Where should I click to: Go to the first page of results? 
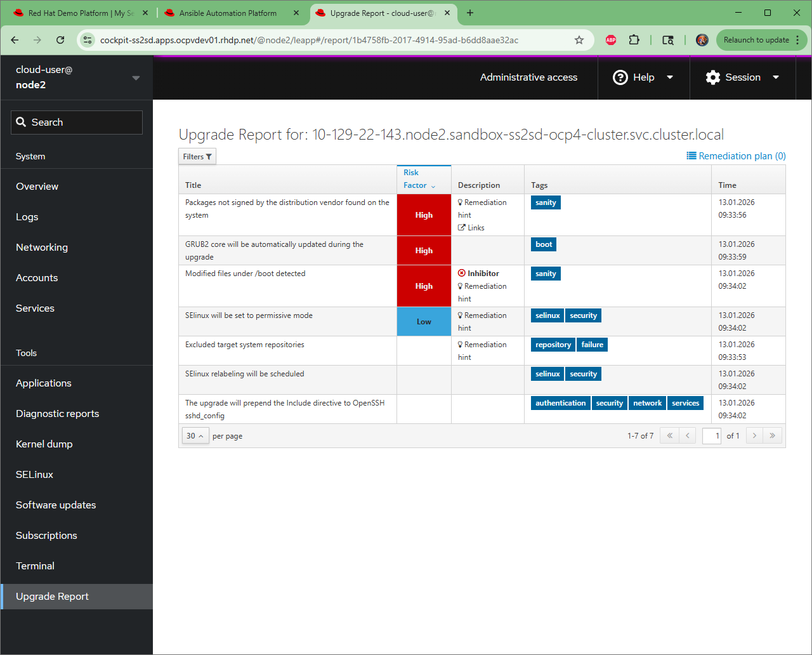coord(669,435)
